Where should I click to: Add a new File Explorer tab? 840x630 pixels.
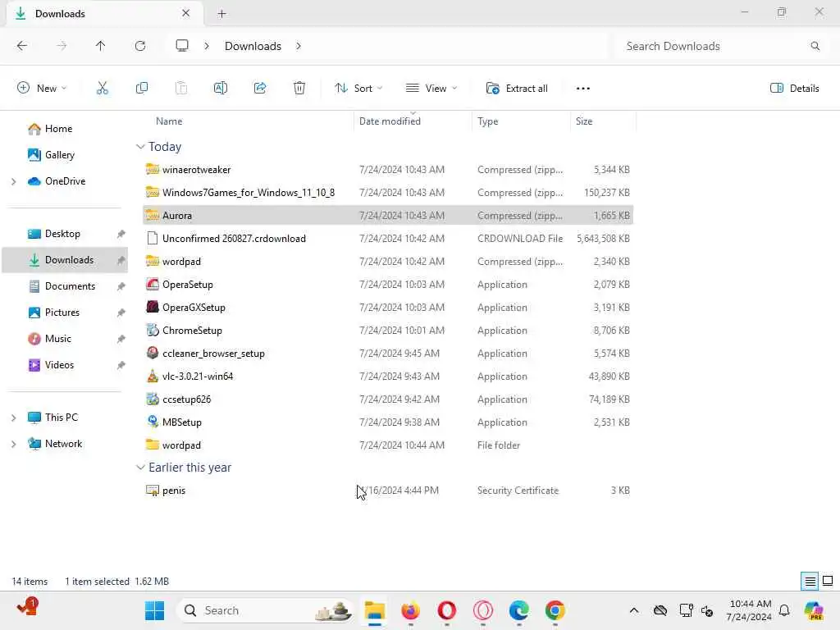221,14
